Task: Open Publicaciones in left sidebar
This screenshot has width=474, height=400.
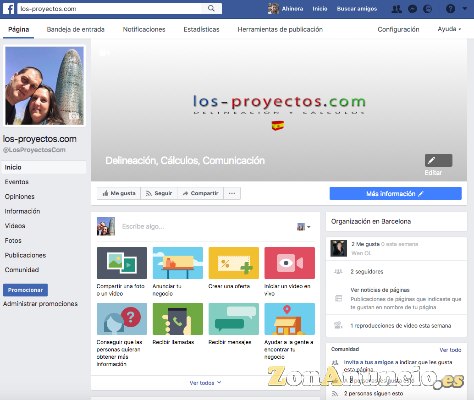Action: click(x=25, y=255)
